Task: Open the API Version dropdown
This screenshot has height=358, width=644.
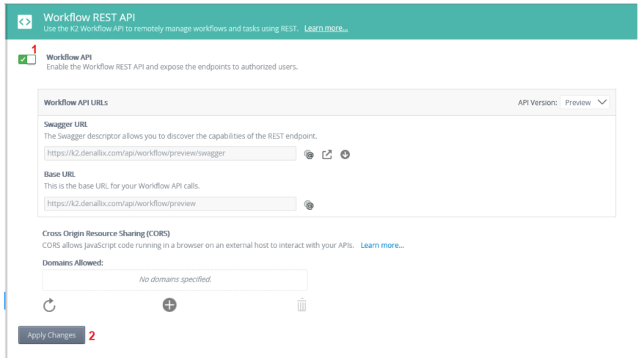Action: (x=585, y=103)
